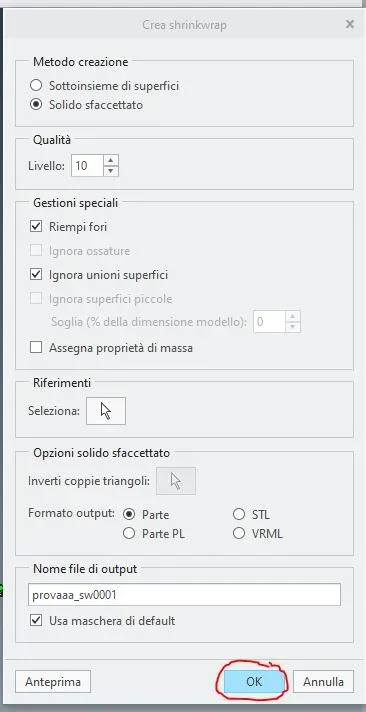The height and width of the screenshot is (712, 366).
Task: Choose VRML as output format
Action: [x=239, y=534]
